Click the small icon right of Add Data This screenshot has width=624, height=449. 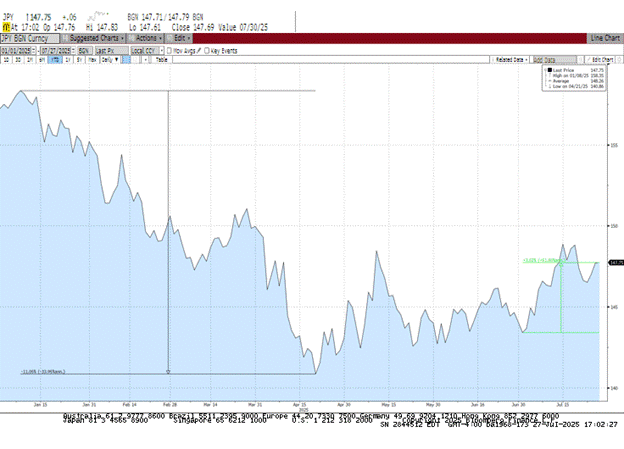[x=580, y=60]
